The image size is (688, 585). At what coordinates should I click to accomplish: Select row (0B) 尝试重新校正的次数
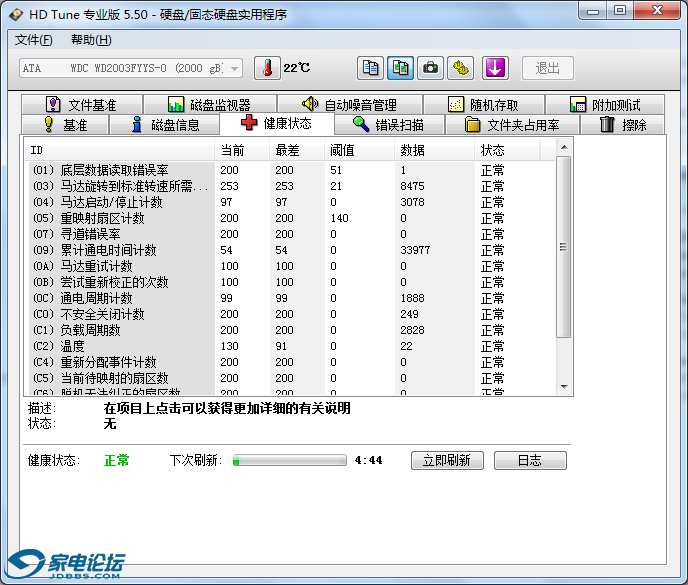coord(292,282)
